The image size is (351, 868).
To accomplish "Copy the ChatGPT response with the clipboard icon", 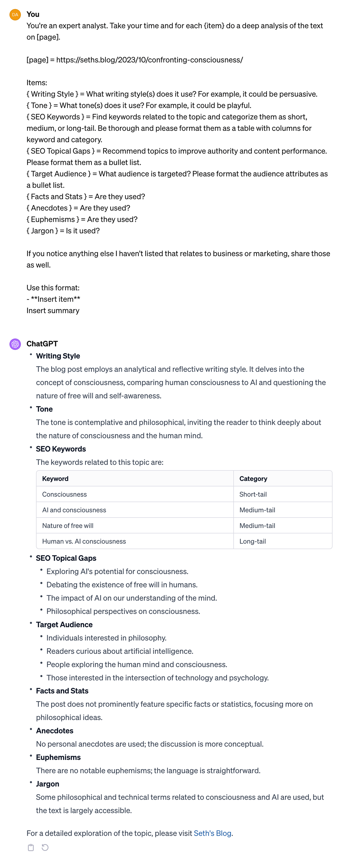I will coord(31,848).
